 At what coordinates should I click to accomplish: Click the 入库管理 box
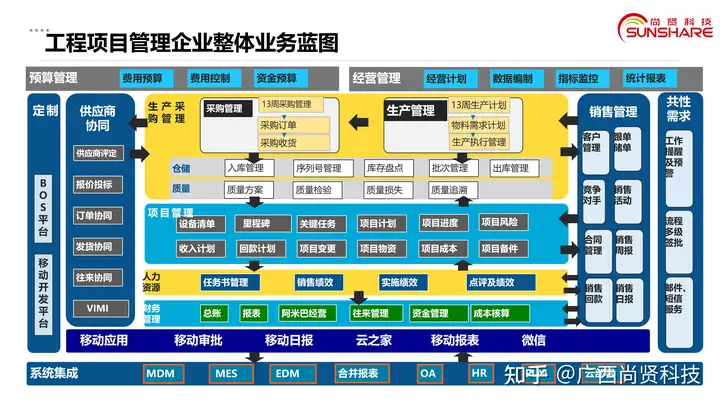[x=249, y=168]
